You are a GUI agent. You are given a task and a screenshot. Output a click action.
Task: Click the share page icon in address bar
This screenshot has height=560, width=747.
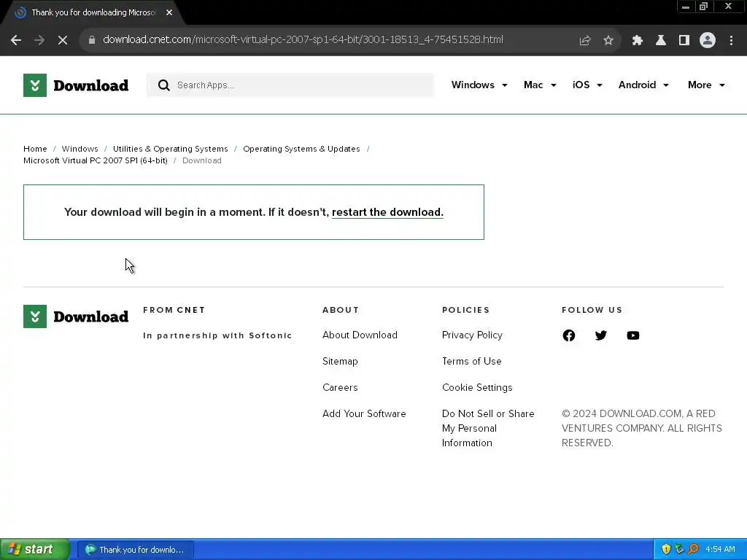[585, 41]
